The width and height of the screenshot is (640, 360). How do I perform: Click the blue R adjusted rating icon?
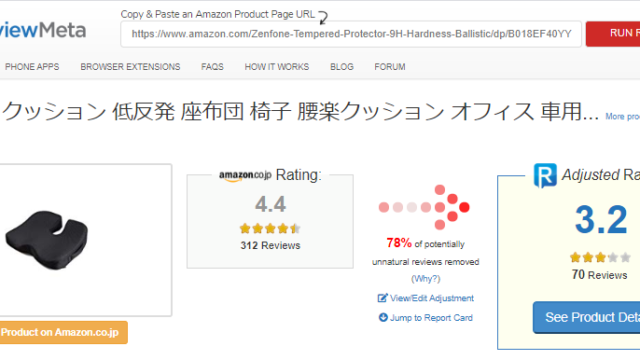coord(545,176)
